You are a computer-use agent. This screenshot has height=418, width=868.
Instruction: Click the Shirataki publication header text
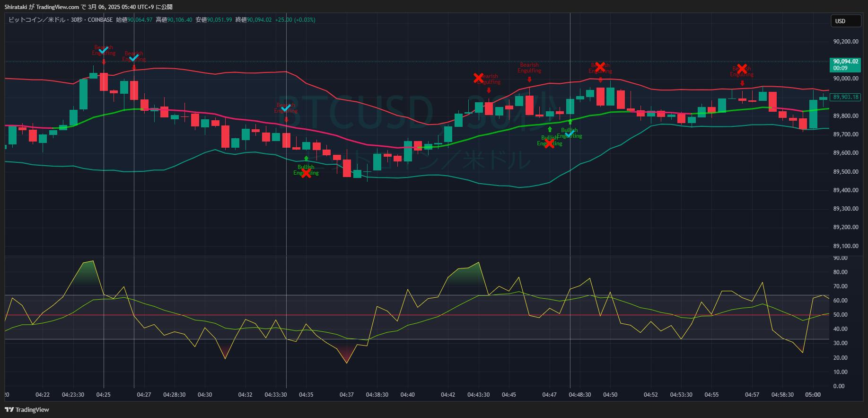coord(88,7)
